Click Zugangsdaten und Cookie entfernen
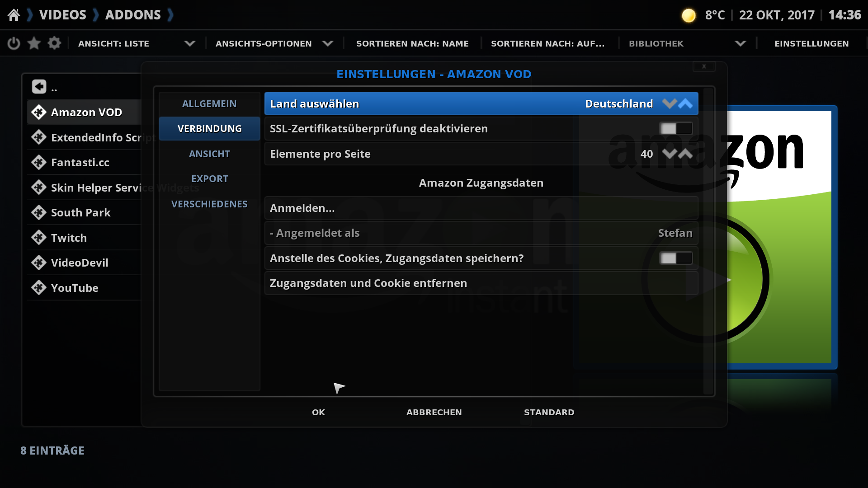868x488 pixels. [x=481, y=283]
